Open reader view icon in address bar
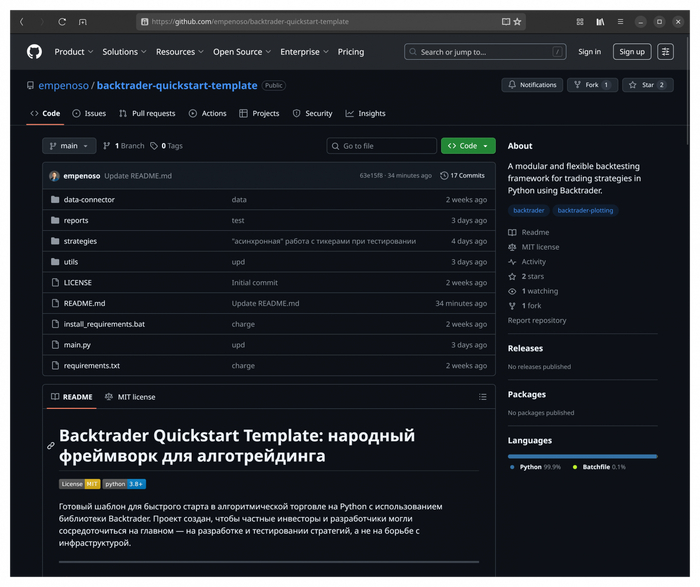Screen dimensions: 700x587 click(x=506, y=21)
